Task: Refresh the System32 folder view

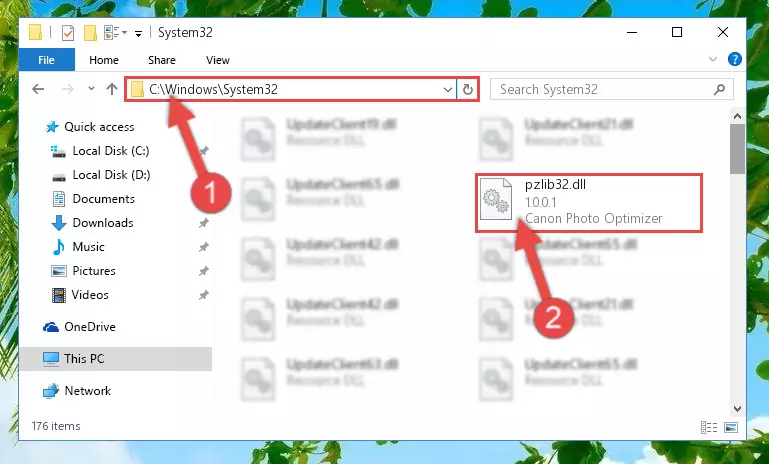Action: [467, 89]
